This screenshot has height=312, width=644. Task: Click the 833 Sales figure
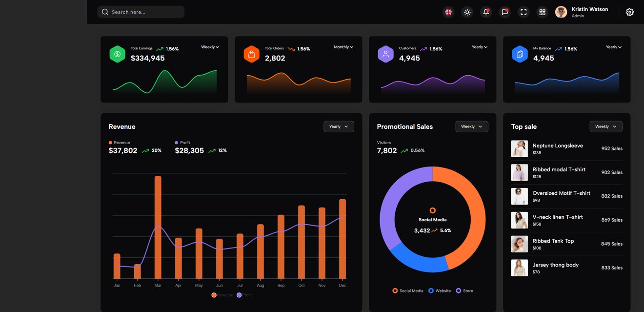[x=612, y=268]
